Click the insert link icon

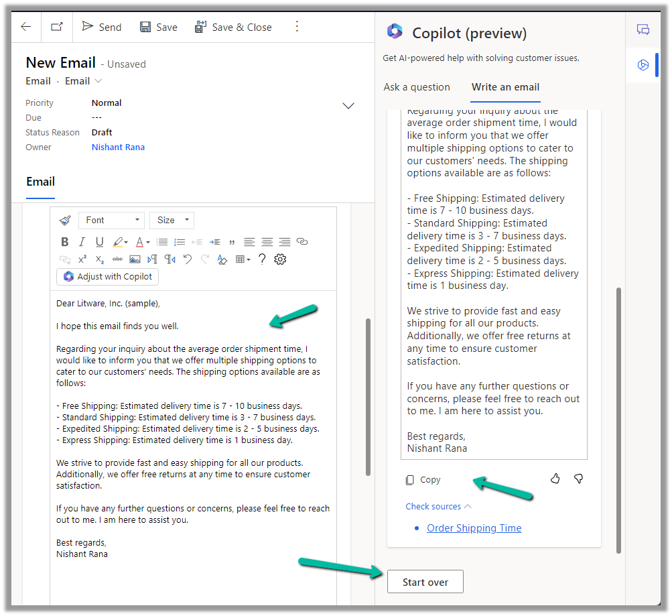(x=302, y=242)
